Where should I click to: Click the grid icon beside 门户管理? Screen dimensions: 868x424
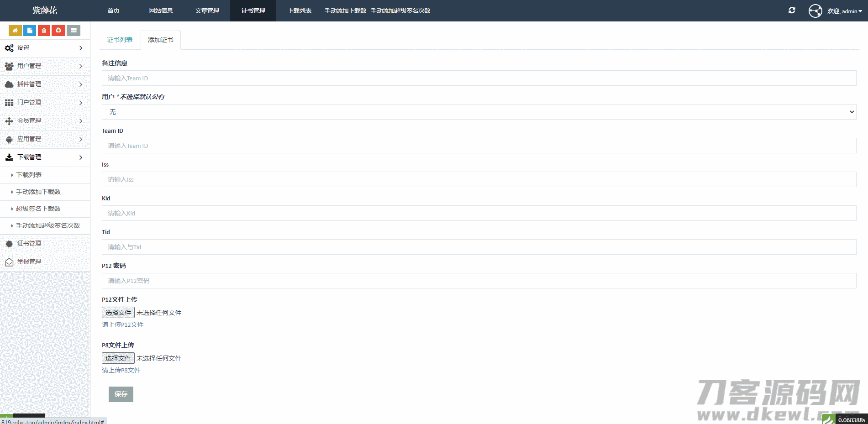click(9, 103)
